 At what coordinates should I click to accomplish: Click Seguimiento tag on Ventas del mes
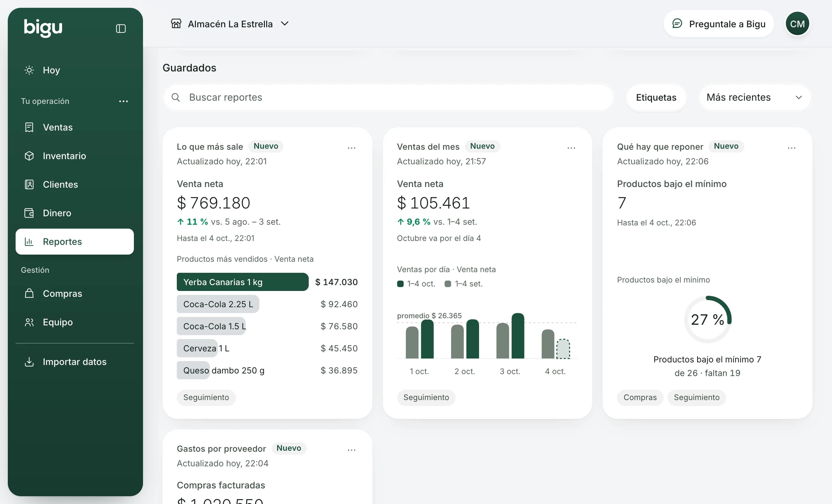coord(426,397)
